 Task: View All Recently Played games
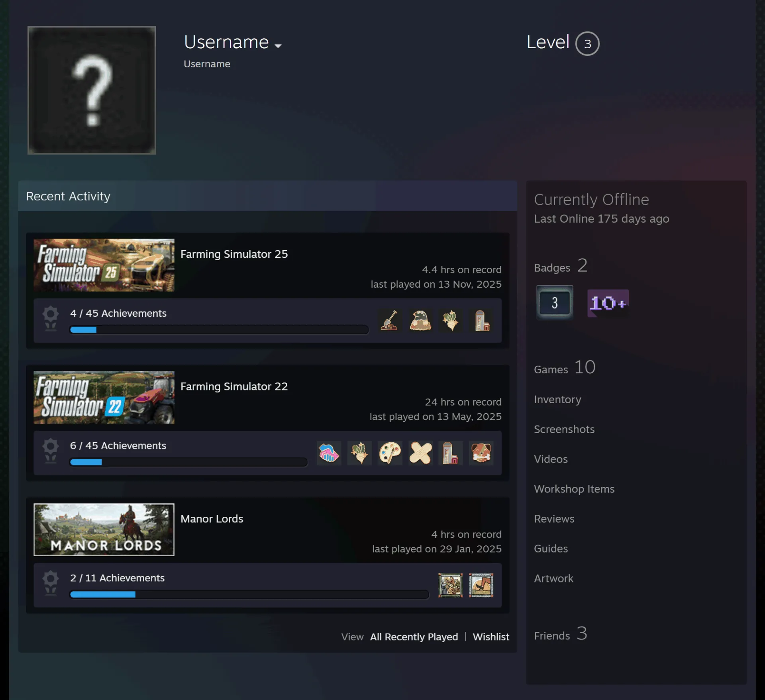pos(414,637)
